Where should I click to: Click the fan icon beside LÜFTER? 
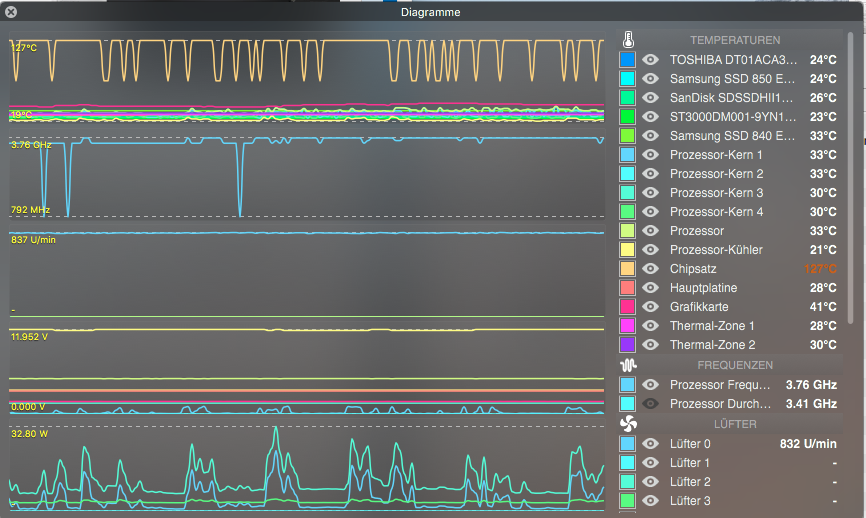tap(628, 424)
